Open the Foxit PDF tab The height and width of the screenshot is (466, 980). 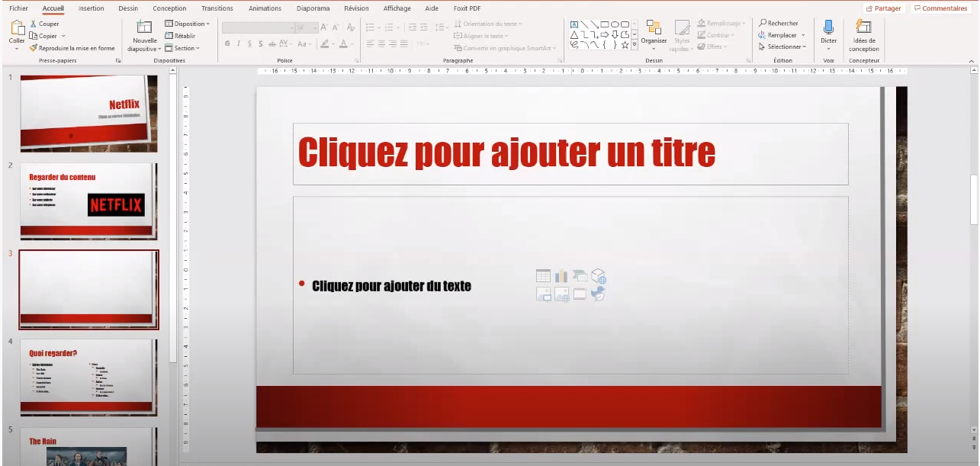coord(467,8)
